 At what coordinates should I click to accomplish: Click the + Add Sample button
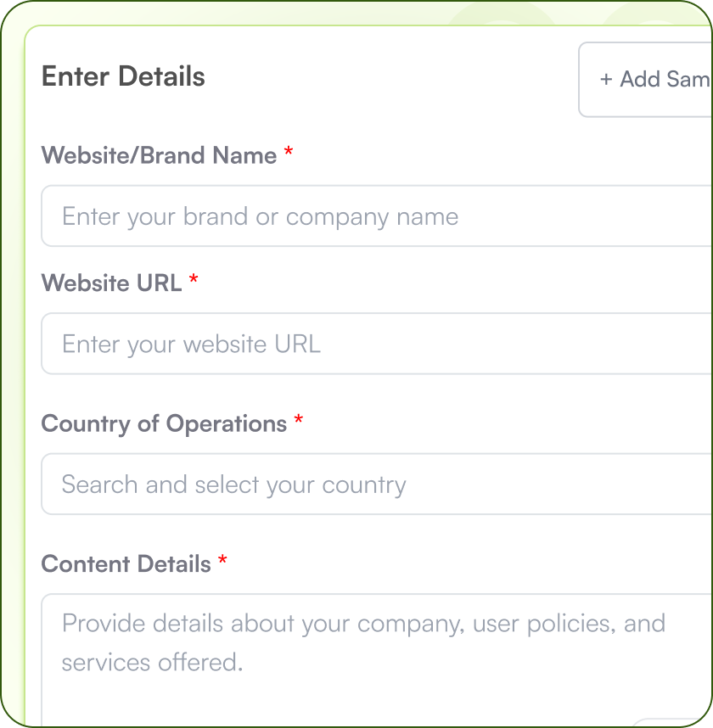[x=654, y=79]
